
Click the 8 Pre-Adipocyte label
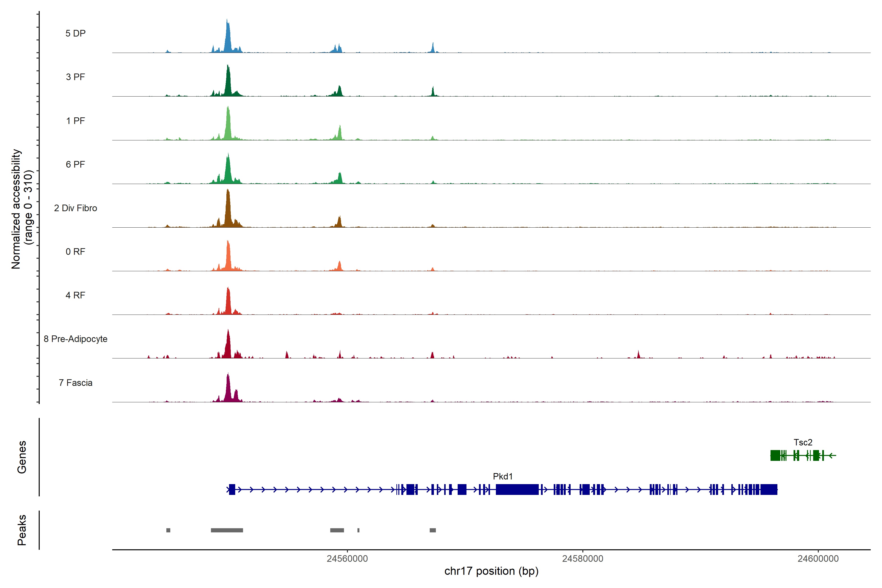click(x=75, y=339)
